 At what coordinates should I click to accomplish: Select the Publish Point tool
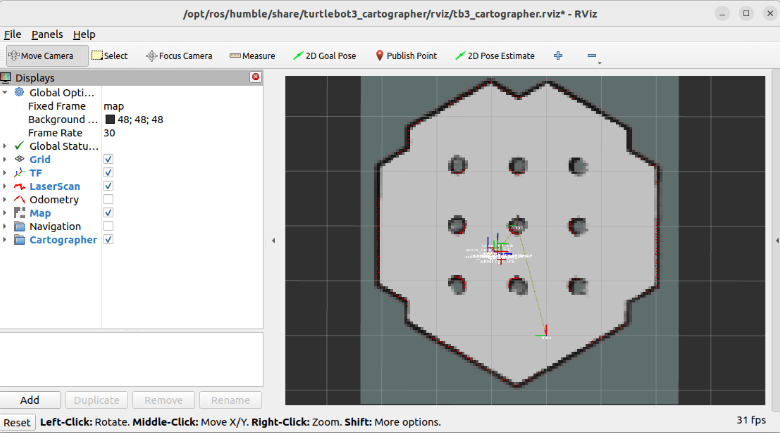(x=406, y=56)
